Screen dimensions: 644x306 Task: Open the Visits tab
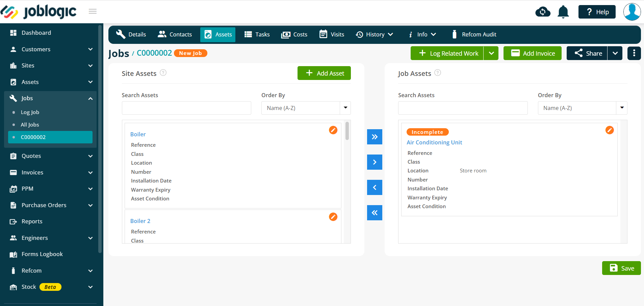pyautogui.click(x=332, y=34)
